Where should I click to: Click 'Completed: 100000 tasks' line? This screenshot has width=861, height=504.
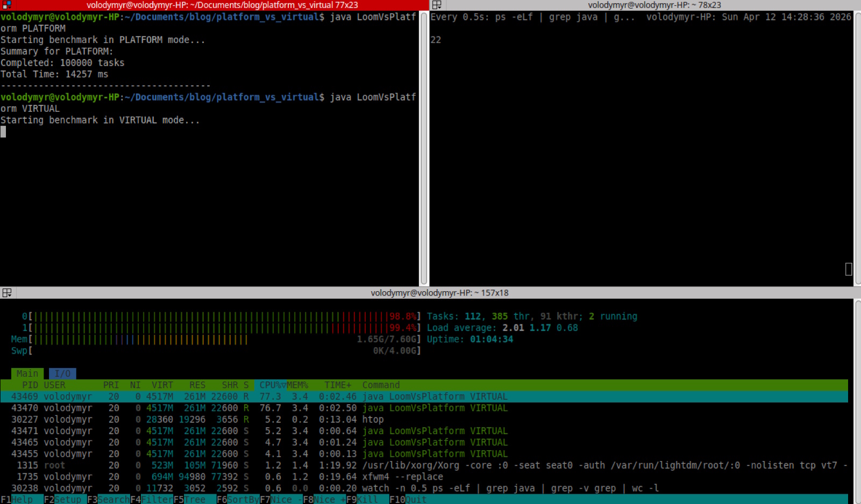(62, 63)
